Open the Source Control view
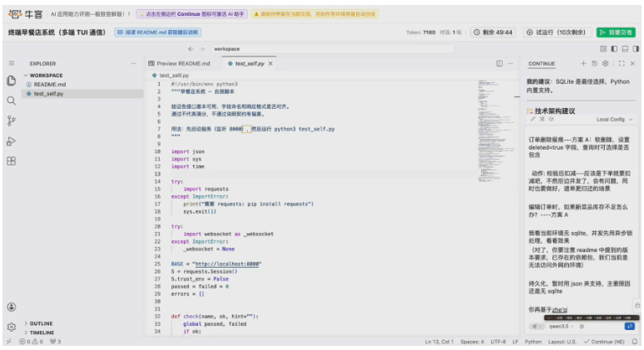Viewport: 644px width, 350px height. pyautogui.click(x=12, y=121)
